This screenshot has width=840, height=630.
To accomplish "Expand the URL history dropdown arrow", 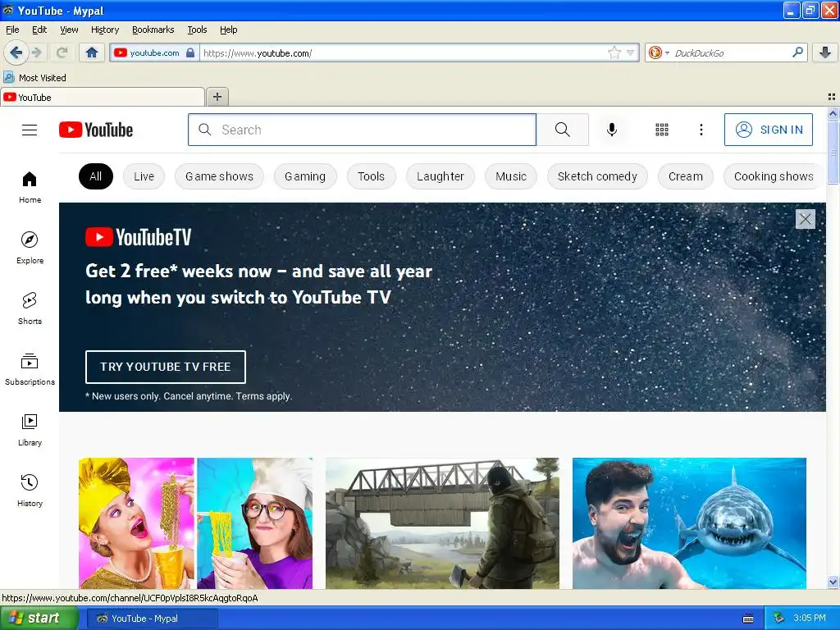I will tap(631, 52).
